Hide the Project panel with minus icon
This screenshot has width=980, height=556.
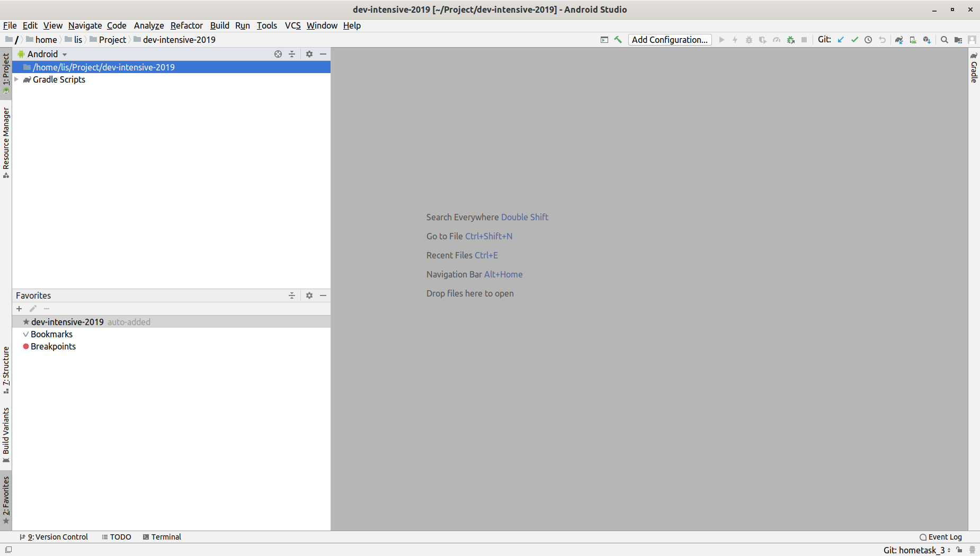click(x=323, y=54)
